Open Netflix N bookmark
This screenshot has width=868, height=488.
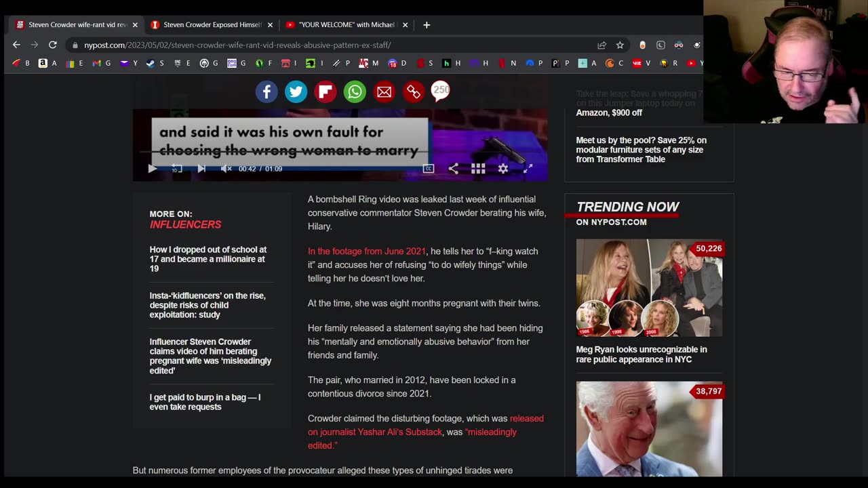[x=507, y=63]
